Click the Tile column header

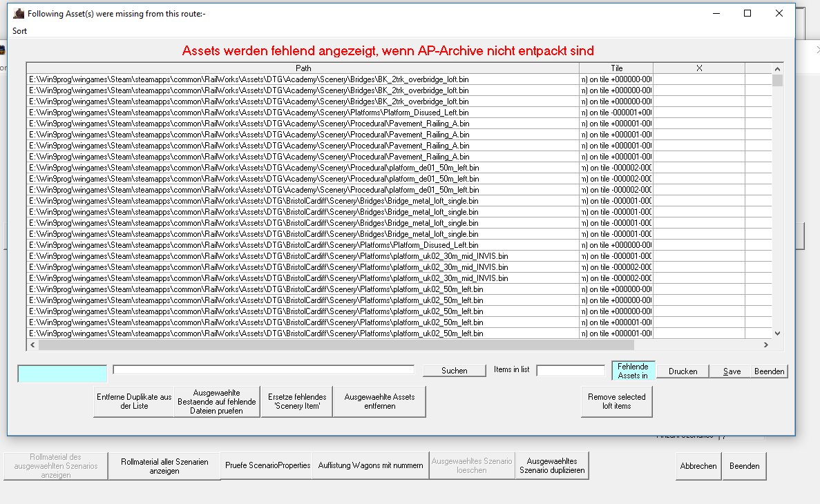point(616,68)
